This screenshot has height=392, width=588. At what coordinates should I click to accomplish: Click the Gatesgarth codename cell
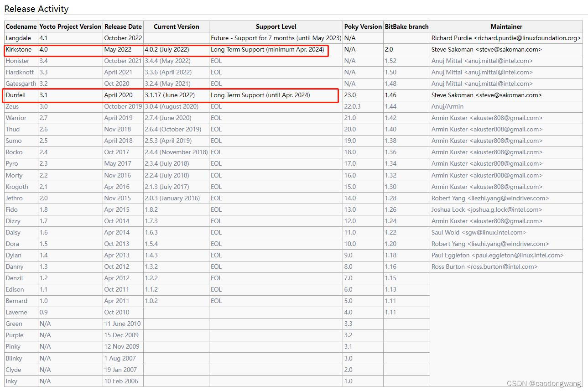coord(21,84)
